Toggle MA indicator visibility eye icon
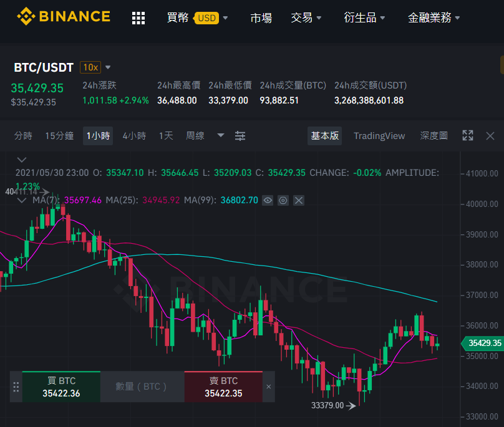Screen dimensions: 504x427 click(x=268, y=201)
